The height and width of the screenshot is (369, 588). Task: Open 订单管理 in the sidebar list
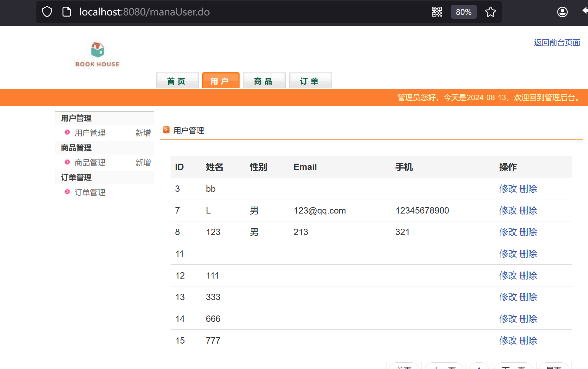tap(90, 193)
